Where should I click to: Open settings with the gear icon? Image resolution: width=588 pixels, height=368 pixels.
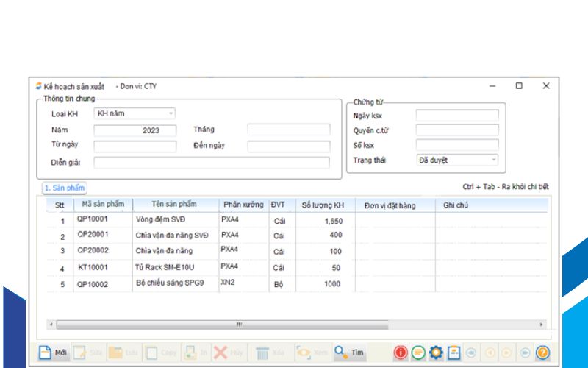436,353
